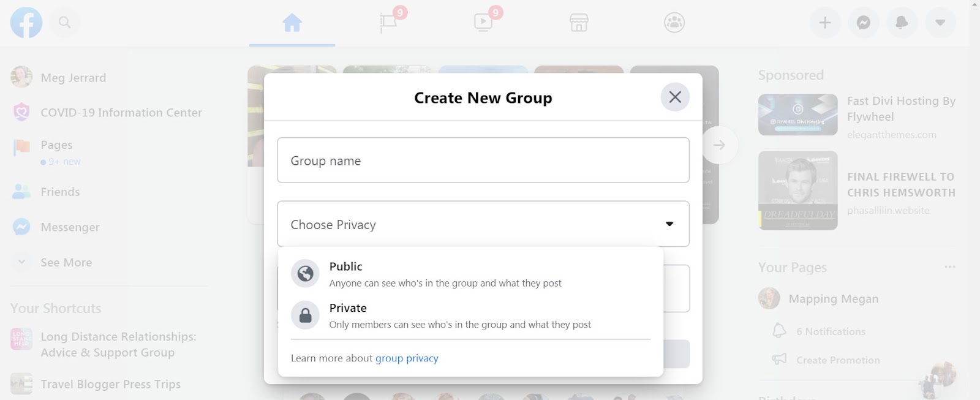980x400 pixels.
Task: Open Final Firewell to Chris Hemsworth ad
Action: click(901, 184)
